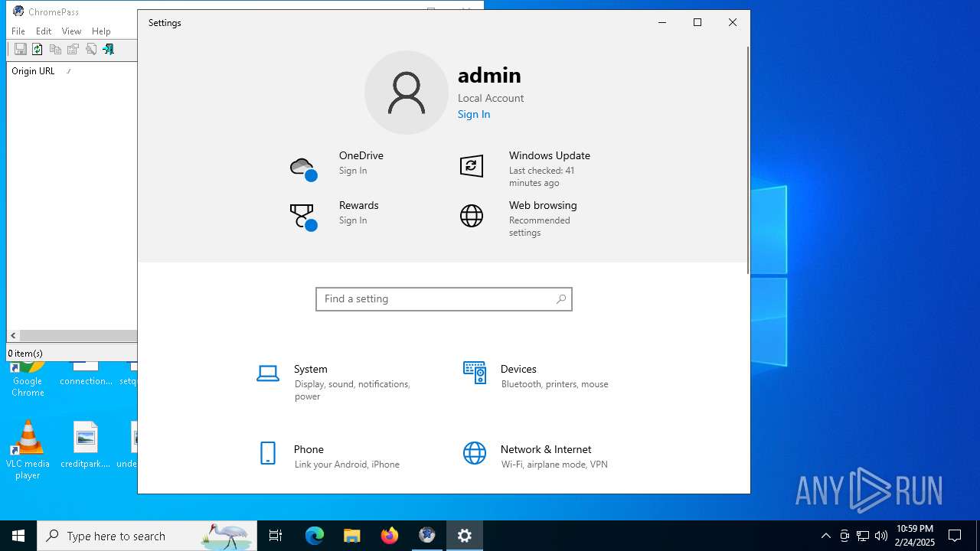This screenshot has width=980, height=551.
Task: Click the Windows Update refresh icon
Action: pos(472,165)
